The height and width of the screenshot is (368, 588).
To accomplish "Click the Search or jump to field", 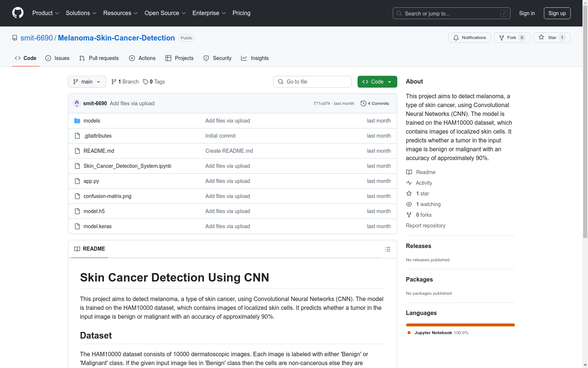I will 452,13.
